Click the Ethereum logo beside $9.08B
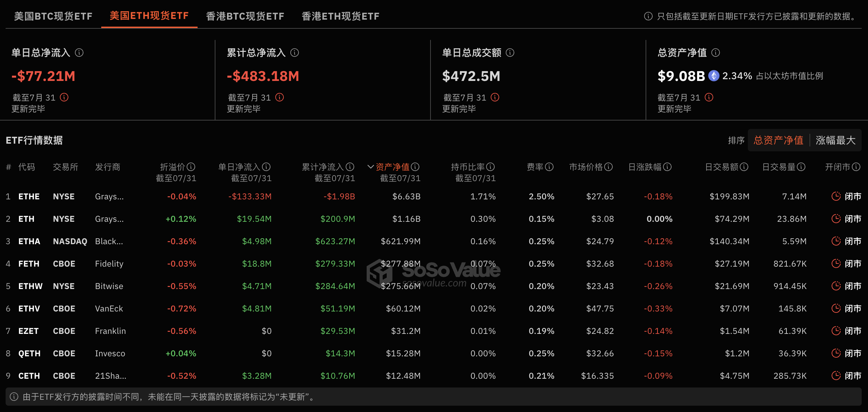Viewport: 868px width, 412px height. [x=713, y=76]
